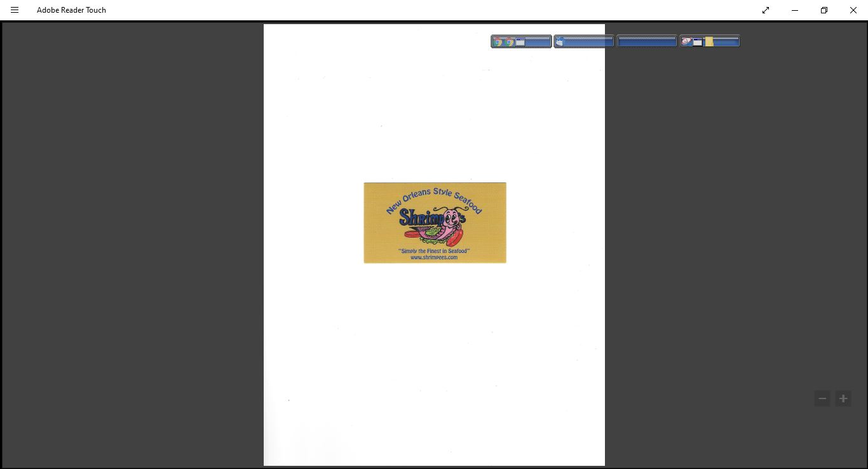
Task: Click the leftmost Chrome icon in floating toolbar
Action: 498,42
